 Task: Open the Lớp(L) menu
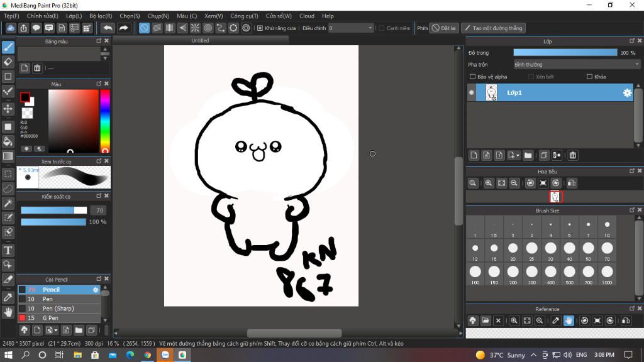tap(74, 16)
